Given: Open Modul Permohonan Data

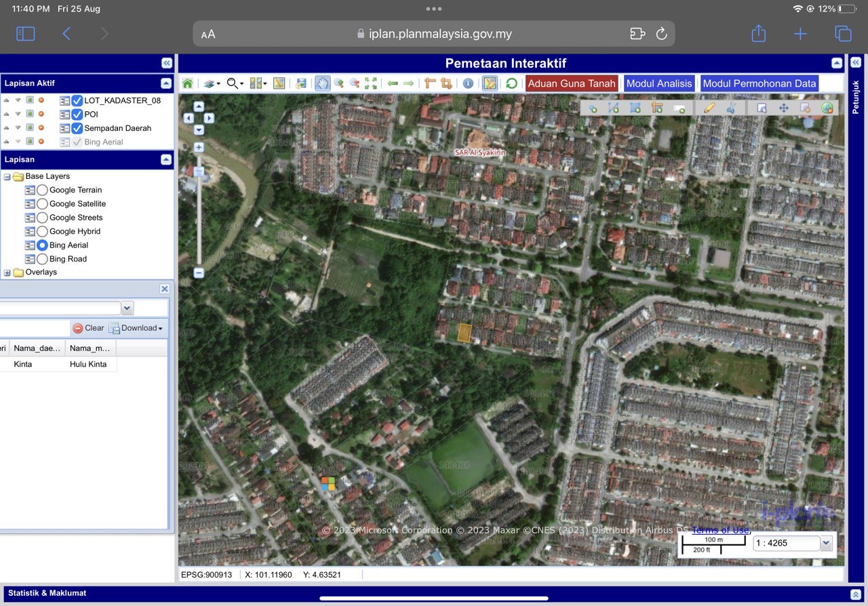Looking at the screenshot, I should (x=759, y=83).
